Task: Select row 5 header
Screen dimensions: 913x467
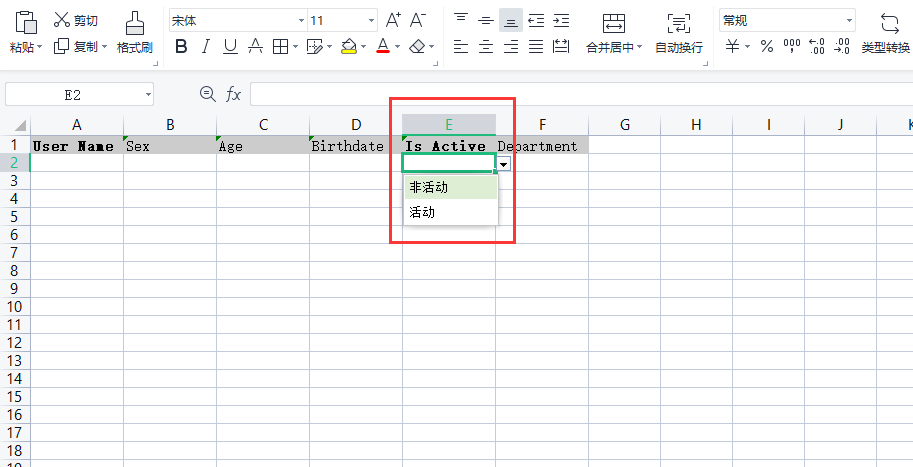Action: click(15, 217)
